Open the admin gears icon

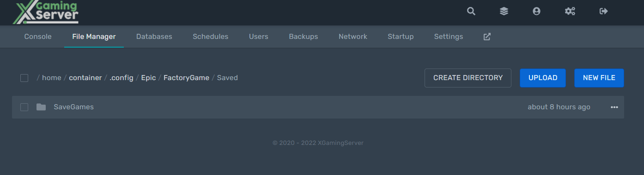pyautogui.click(x=570, y=11)
